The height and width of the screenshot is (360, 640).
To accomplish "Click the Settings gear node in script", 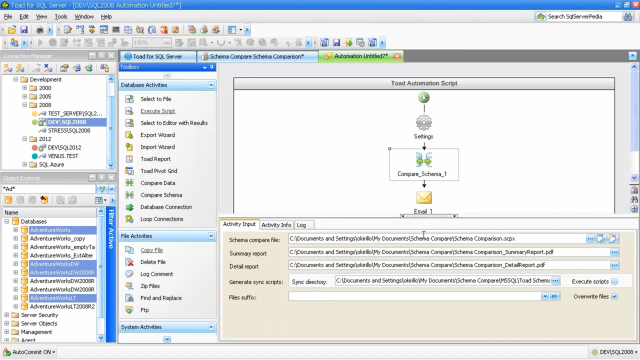I will click(424, 122).
